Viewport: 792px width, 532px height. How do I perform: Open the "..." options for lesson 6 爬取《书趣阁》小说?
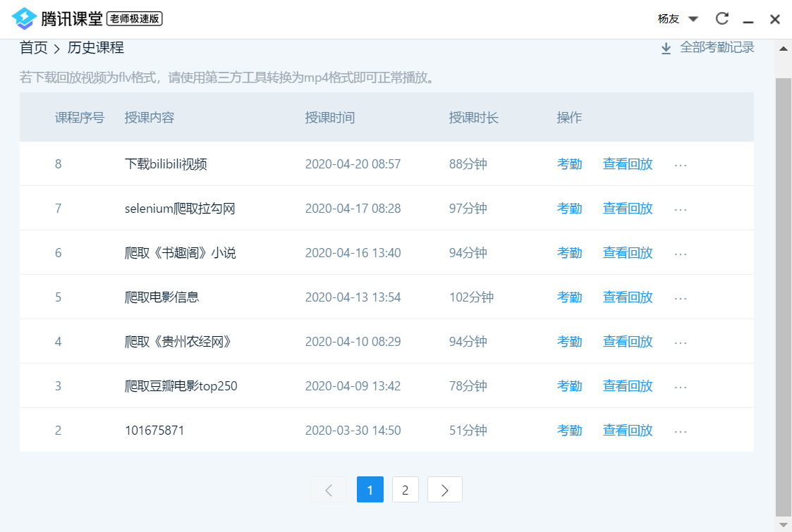click(x=680, y=252)
